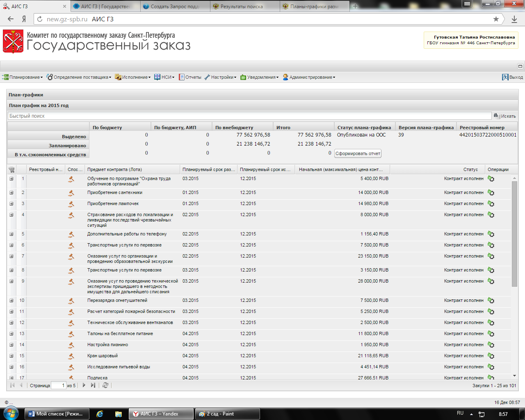Collapse the header panel toggle icon
The width and height of the screenshot is (525, 420).
(520, 66)
